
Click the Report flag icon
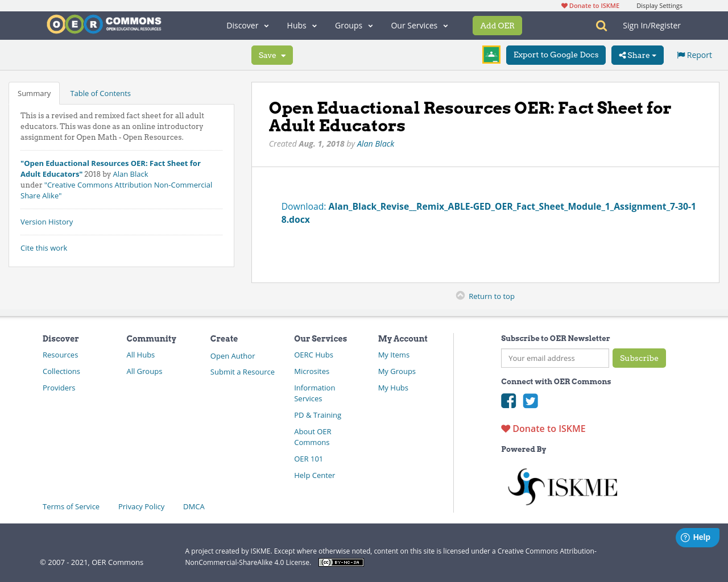[x=681, y=54]
